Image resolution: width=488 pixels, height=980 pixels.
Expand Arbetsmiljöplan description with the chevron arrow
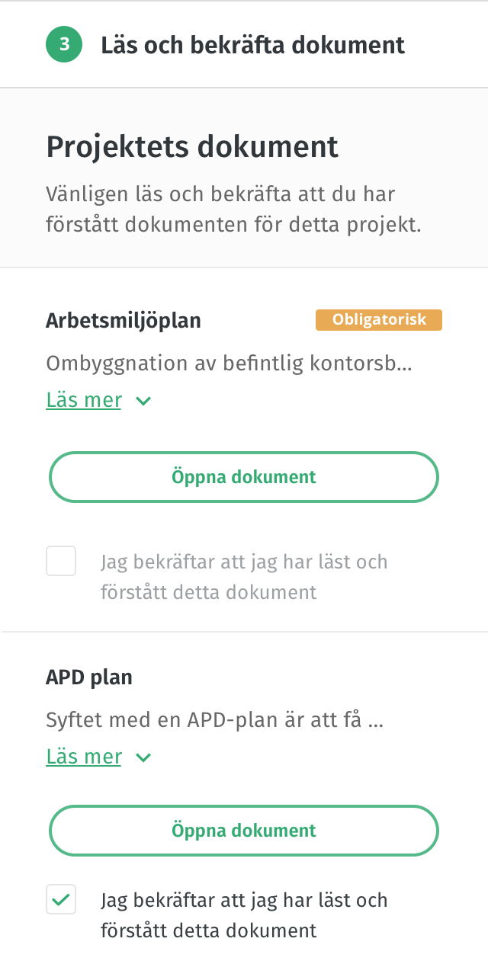[x=143, y=401]
